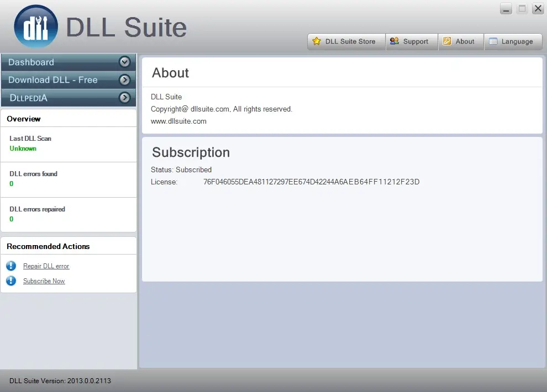The image size is (547, 392).
Task: Open the DLLPEDIA section
Action: (28, 98)
